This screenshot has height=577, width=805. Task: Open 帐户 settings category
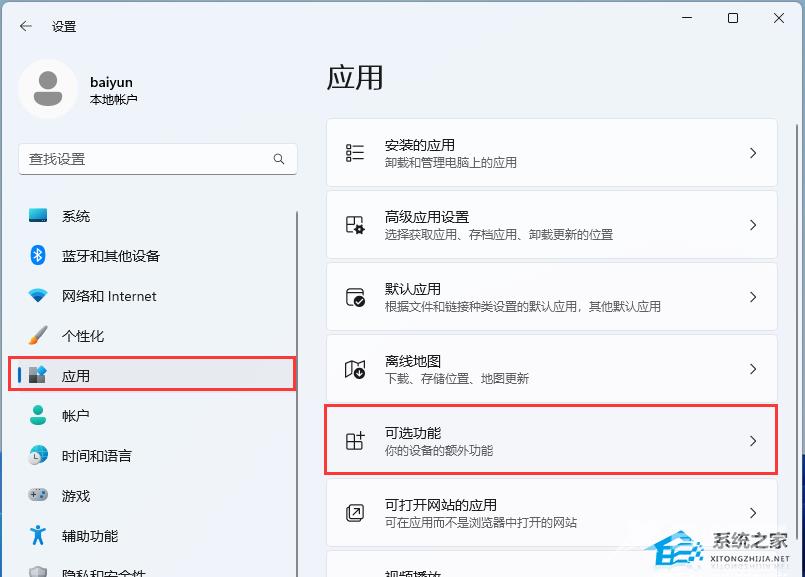pos(152,415)
